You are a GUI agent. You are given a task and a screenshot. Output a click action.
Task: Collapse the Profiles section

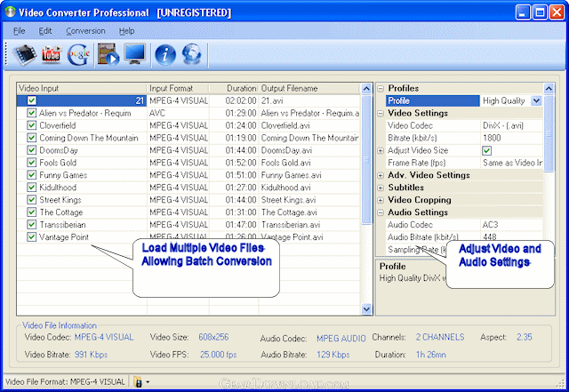click(381, 89)
